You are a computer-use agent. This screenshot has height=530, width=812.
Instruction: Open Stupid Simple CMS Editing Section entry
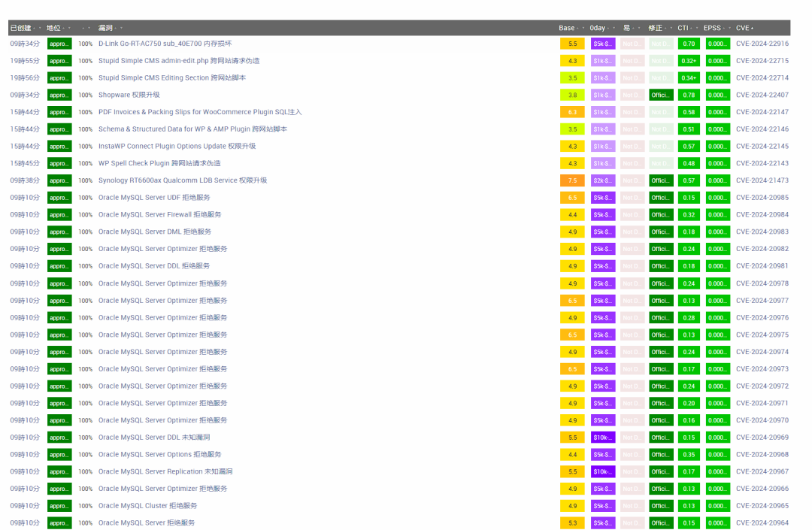(172, 77)
